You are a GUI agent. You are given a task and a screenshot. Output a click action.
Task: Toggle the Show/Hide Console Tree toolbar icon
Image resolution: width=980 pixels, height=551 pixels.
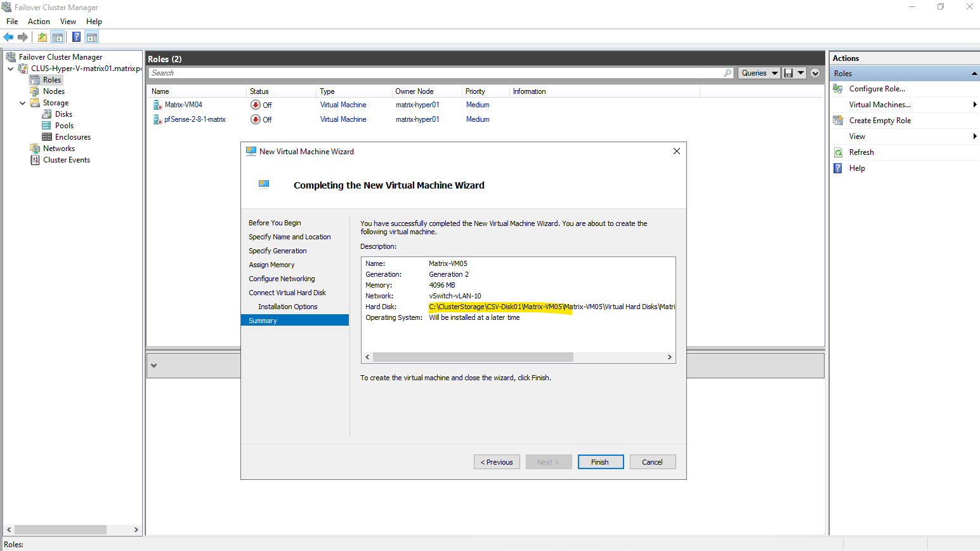coord(58,37)
